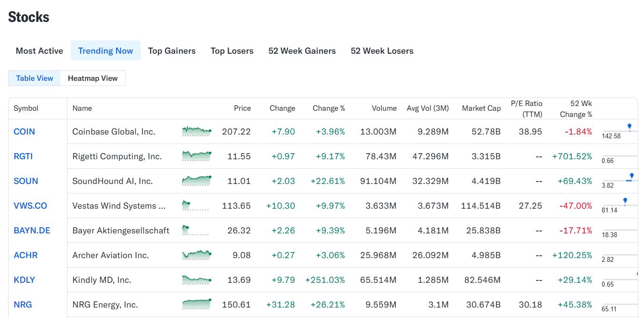The image size is (644, 318).
Task: Select the Top Gainers tab
Action: point(172,51)
